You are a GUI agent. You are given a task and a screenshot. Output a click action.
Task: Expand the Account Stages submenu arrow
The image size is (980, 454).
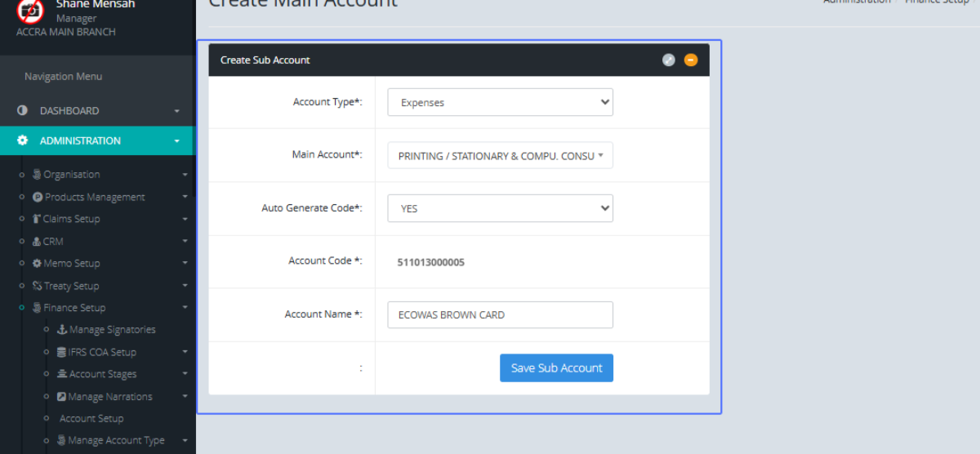185,374
